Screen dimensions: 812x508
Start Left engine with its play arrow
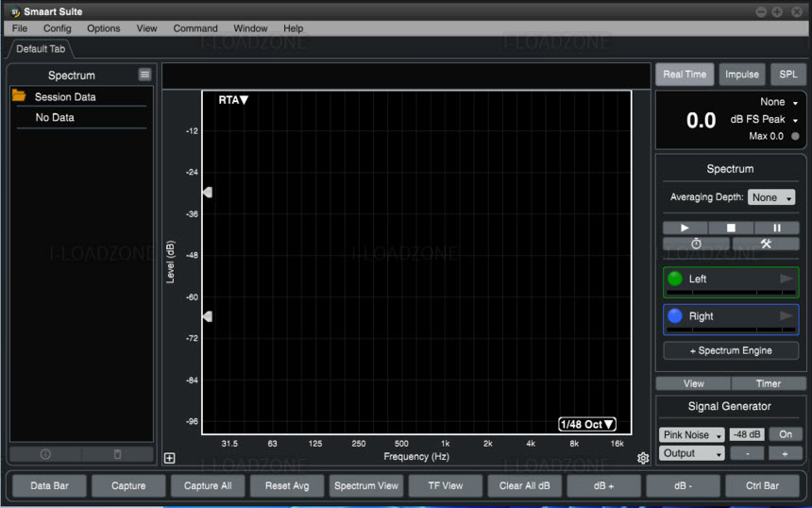(x=787, y=279)
